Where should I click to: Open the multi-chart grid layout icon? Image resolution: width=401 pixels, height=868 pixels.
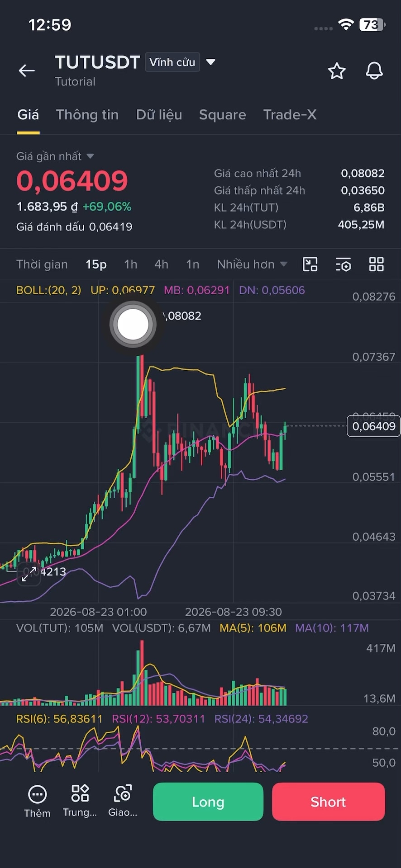coord(377,264)
